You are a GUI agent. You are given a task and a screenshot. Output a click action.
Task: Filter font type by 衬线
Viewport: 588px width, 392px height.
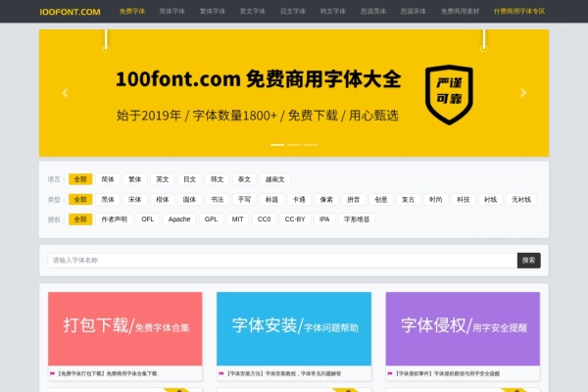pos(491,200)
